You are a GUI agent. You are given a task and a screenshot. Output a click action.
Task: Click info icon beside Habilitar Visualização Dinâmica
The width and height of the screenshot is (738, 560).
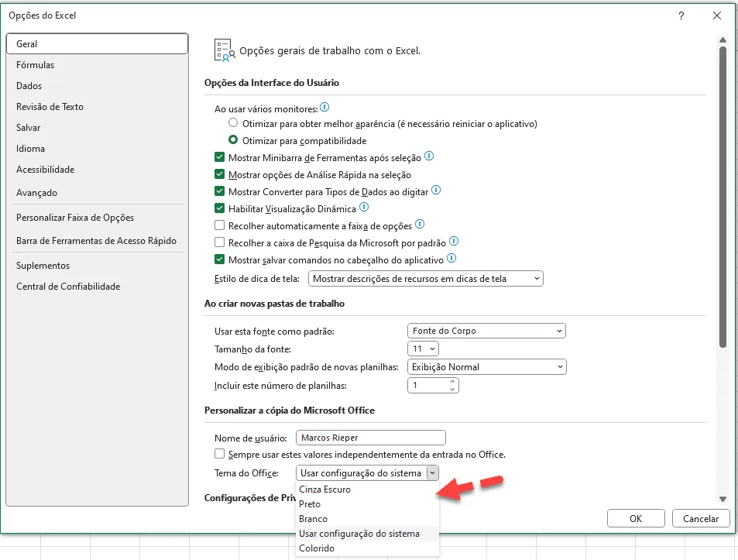point(364,207)
